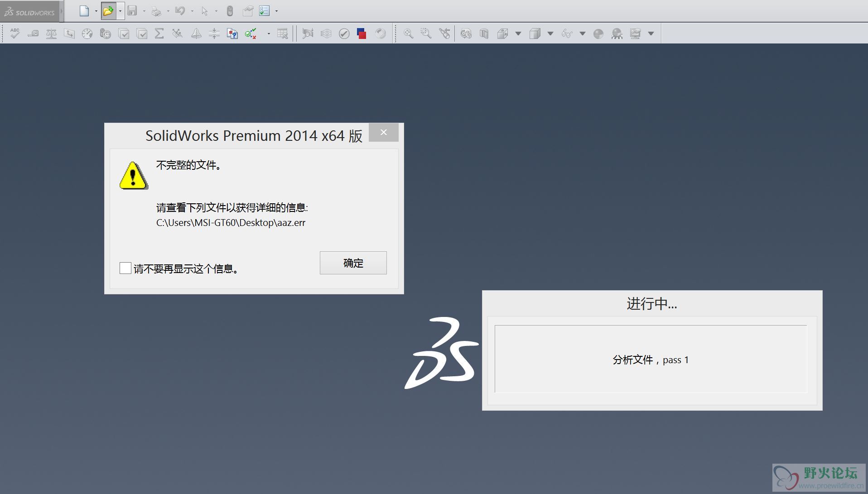Click the dialog title SolidWorks Premium 2014

pos(254,136)
